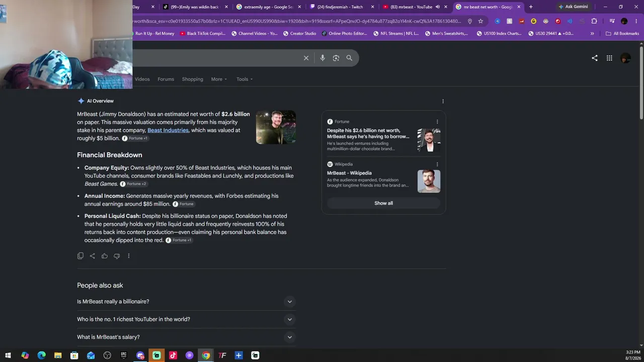Expand the Fortune source chip after Annual Income
The width and height of the screenshot is (644, 362).
tap(183, 204)
